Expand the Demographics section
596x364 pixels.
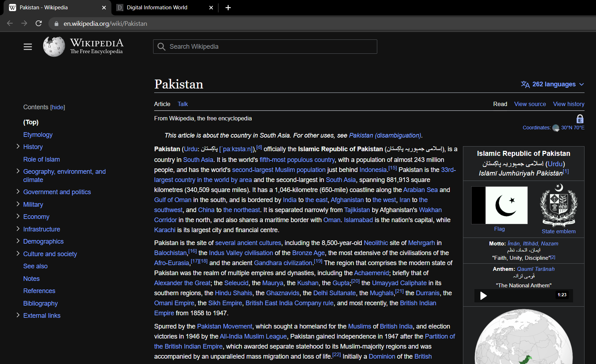18,241
